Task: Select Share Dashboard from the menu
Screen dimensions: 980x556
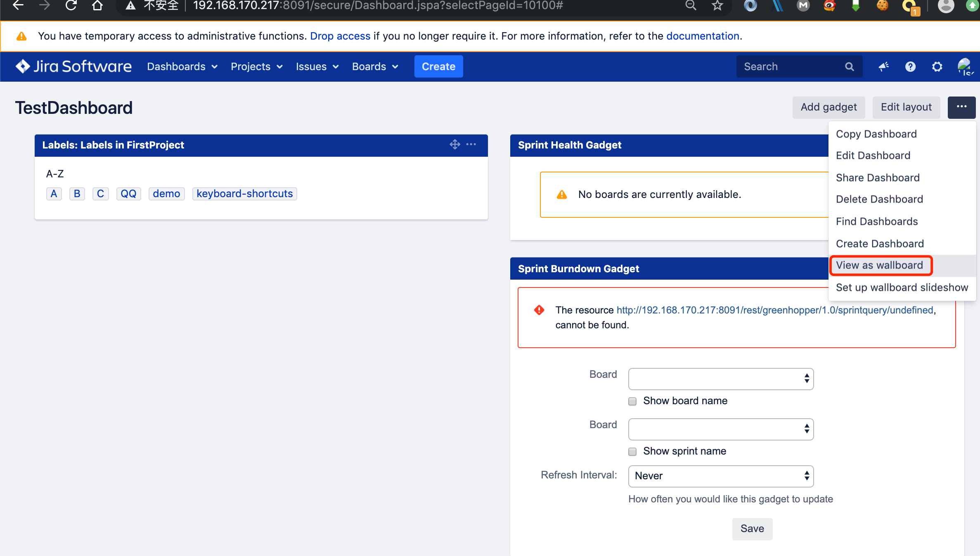Action: tap(902, 178)
